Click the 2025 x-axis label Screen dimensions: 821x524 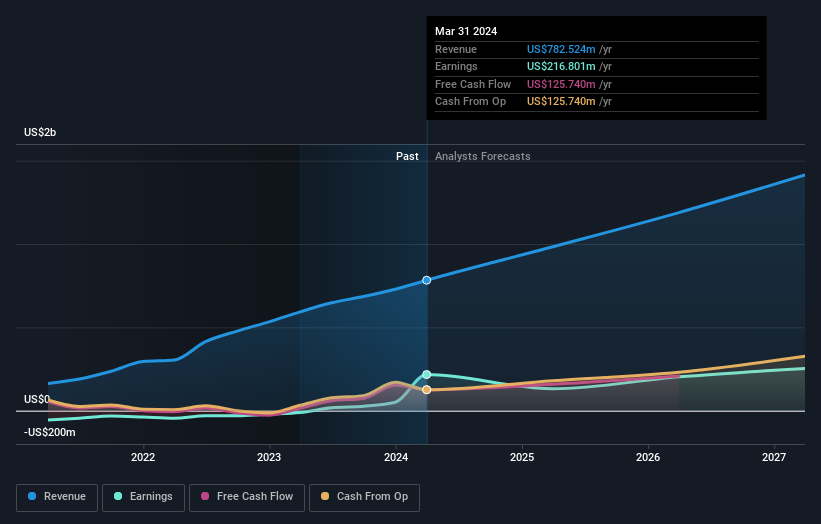click(522, 457)
